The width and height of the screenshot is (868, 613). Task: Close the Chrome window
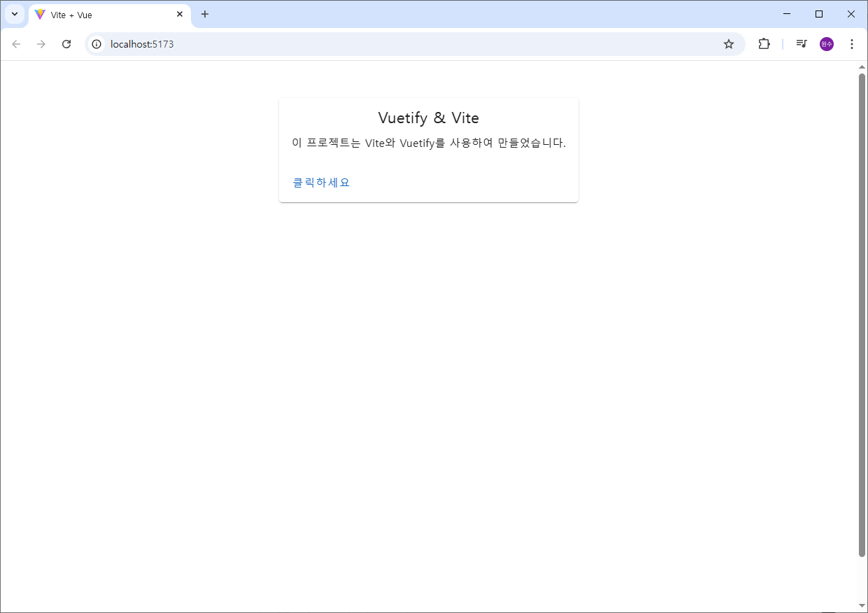pyautogui.click(x=851, y=14)
